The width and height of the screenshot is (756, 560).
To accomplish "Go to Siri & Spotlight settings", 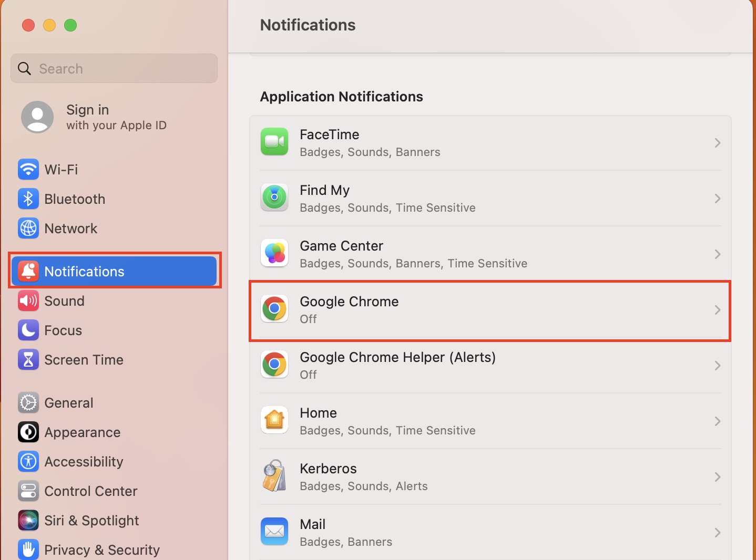I will 91,521.
